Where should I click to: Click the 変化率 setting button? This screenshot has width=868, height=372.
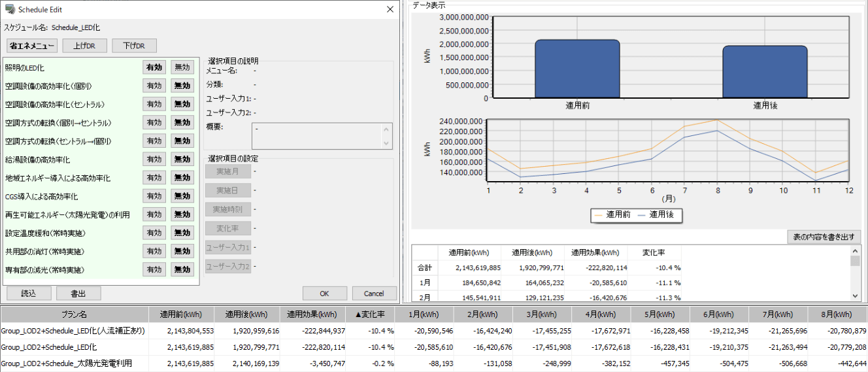[228, 228]
